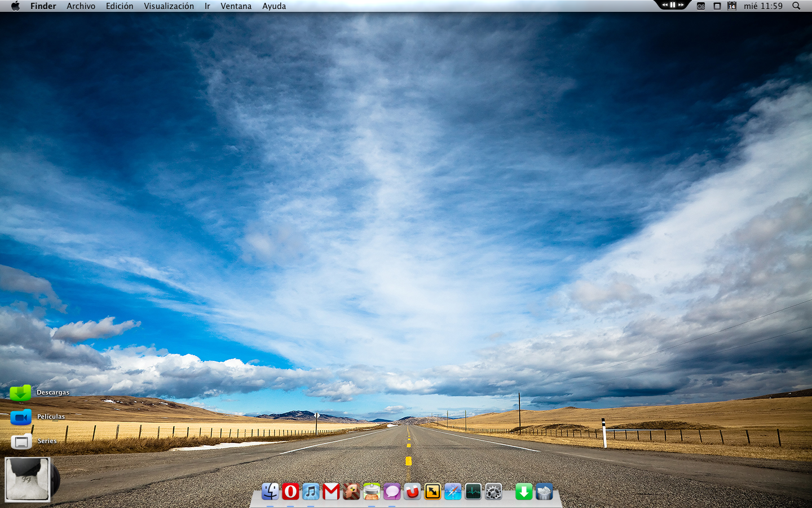The image size is (812, 508).
Task: Open the Descargas green folder icon
Action: [x=20, y=392]
